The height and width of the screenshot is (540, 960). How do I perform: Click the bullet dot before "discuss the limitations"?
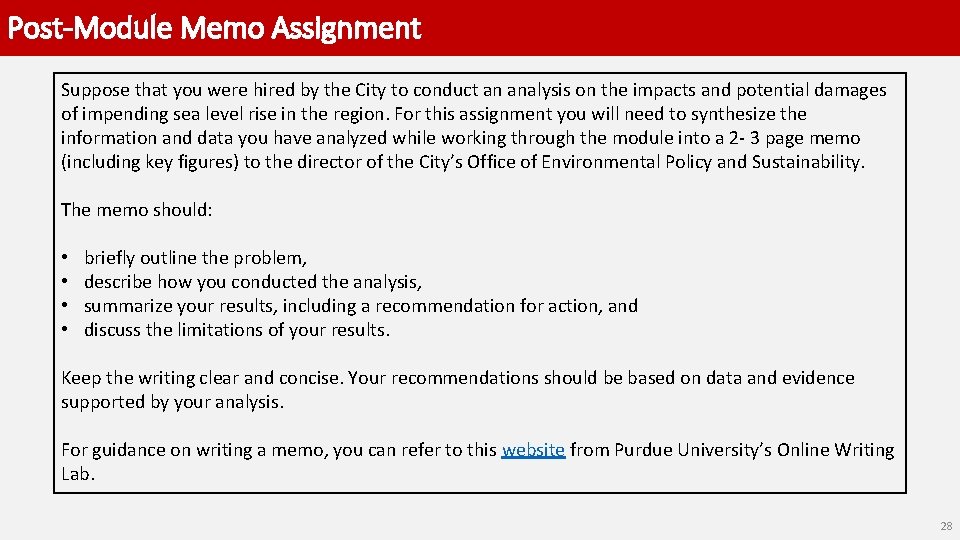tap(65, 329)
